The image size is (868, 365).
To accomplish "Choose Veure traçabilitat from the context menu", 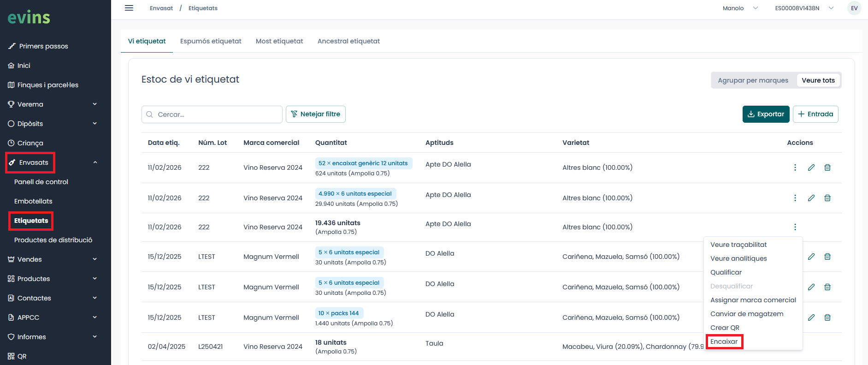I will (x=738, y=245).
